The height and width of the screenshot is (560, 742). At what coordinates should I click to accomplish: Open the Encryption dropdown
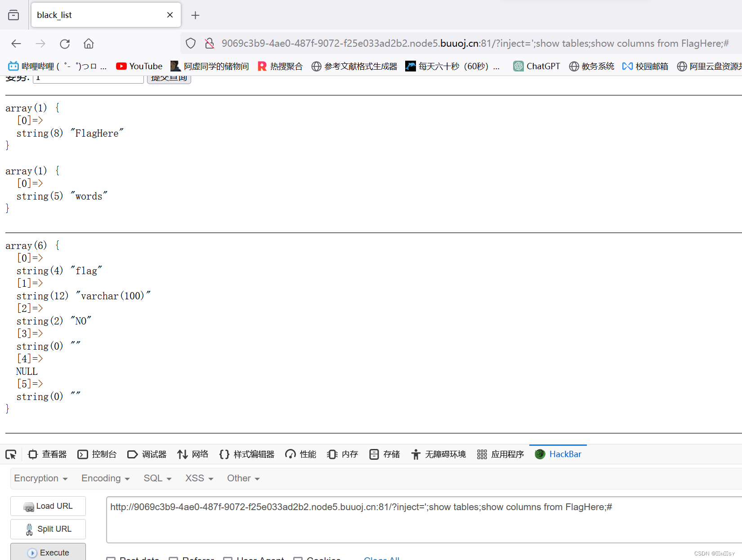[40, 478]
